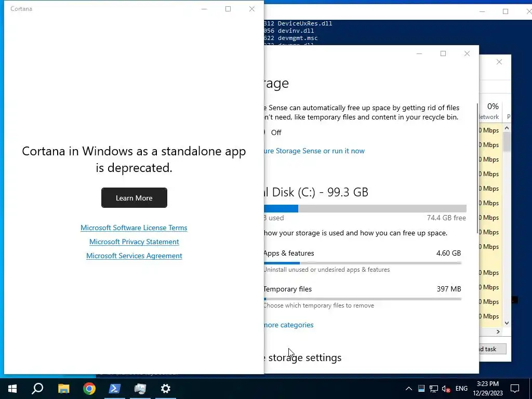This screenshot has width=532, height=399.
Task: Click Show desktop strip at taskbar end
Action: (x=530, y=389)
